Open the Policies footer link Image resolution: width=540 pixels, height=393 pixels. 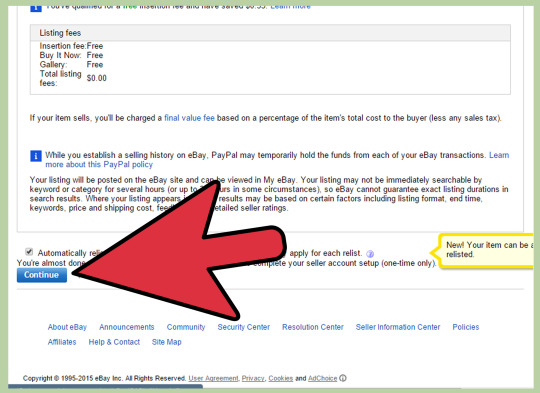click(x=466, y=327)
